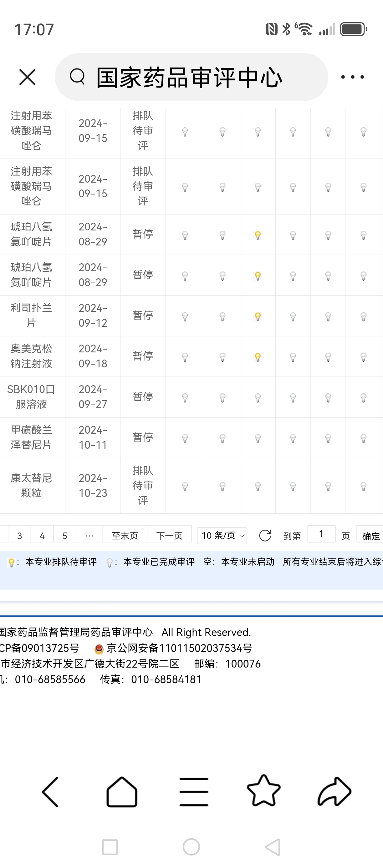Open the browser hamburger menu icon
This screenshot has width=383, height=868.
193,792
